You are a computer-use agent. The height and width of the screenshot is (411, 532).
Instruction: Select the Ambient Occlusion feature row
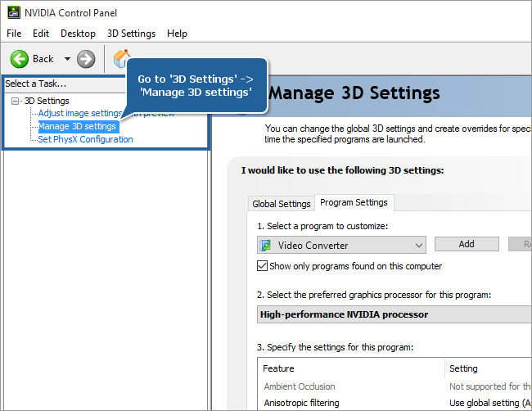(x=300, y=386)
